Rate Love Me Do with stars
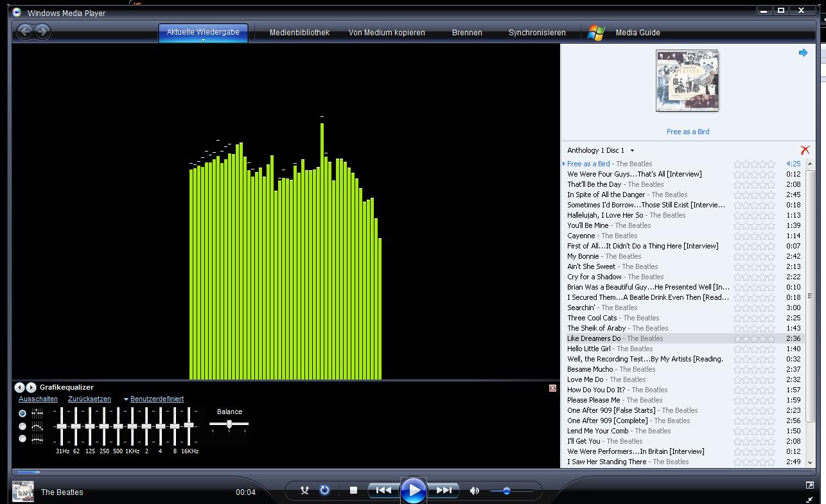 coord(755,379)
